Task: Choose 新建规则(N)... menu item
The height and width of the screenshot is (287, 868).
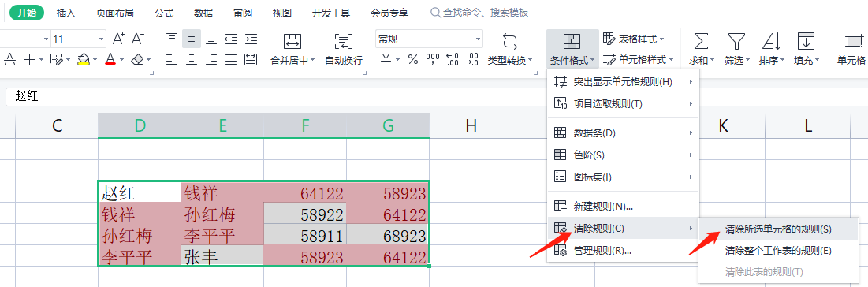Action: [624, 206]
